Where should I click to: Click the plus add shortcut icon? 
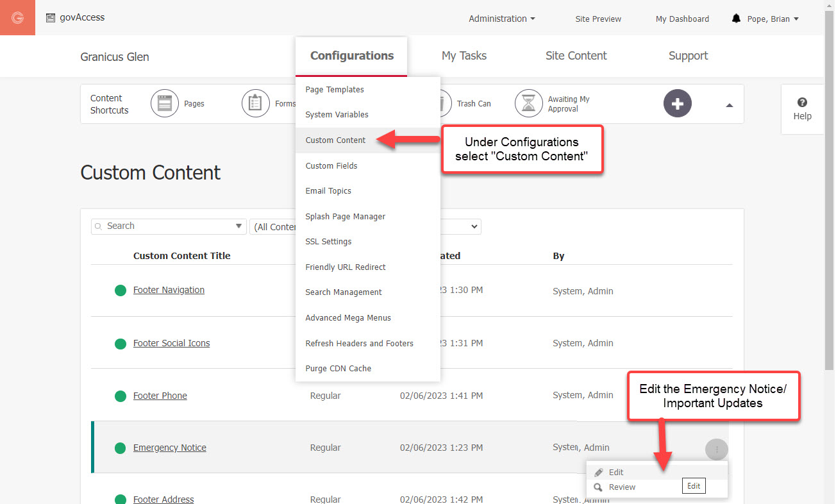[677, 104]
